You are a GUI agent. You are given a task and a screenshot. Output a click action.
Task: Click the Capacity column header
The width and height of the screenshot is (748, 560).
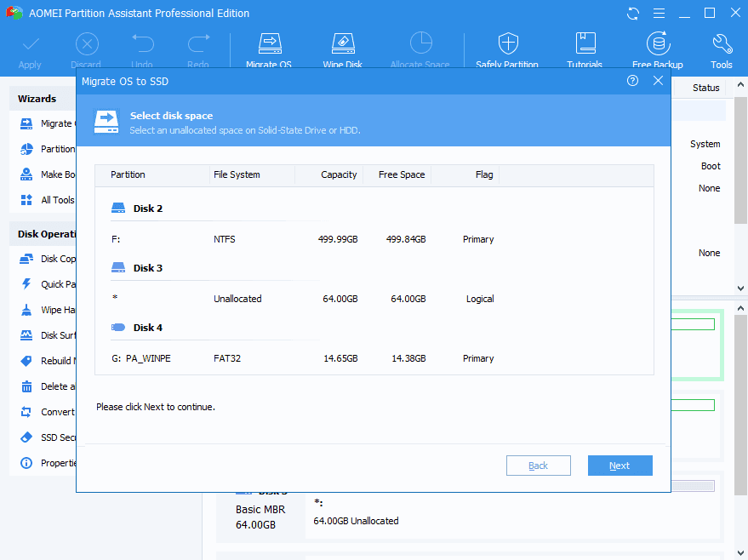[329, 174]
